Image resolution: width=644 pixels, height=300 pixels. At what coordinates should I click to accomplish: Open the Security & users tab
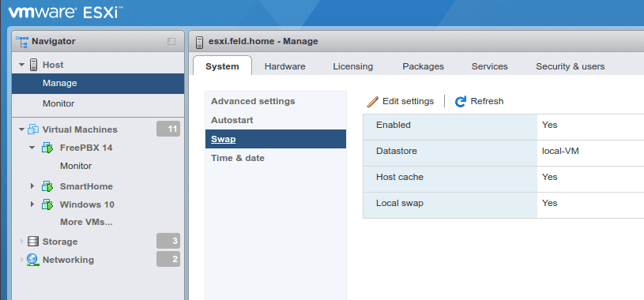tap(570, 66)
